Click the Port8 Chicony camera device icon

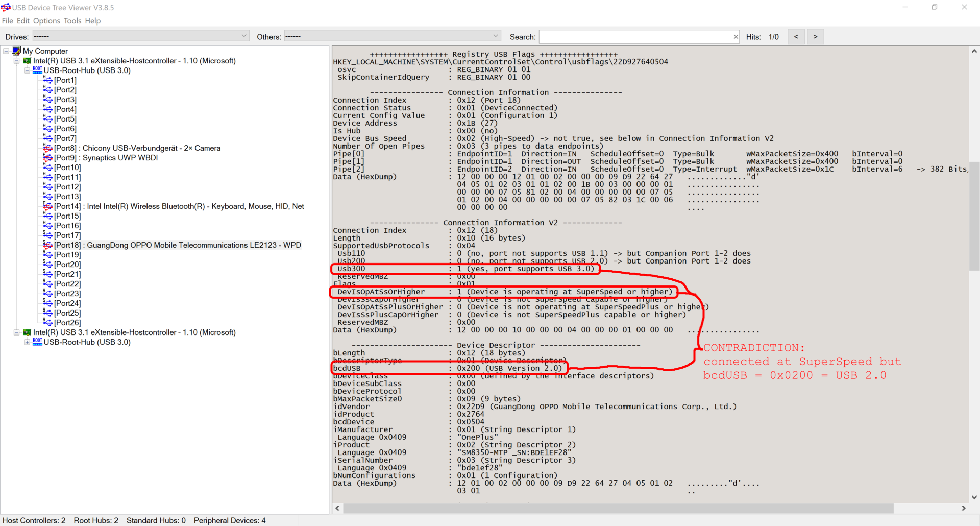click(48, 148)
